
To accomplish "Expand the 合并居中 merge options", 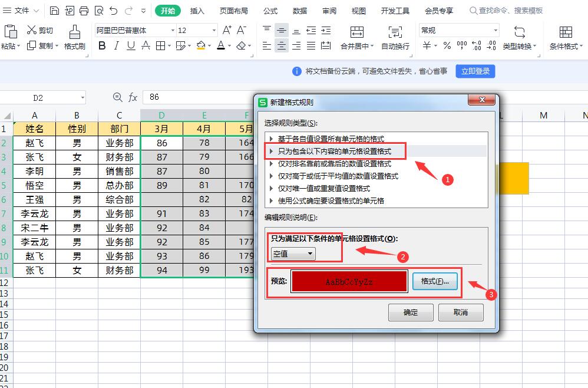I will coord(372,46).
